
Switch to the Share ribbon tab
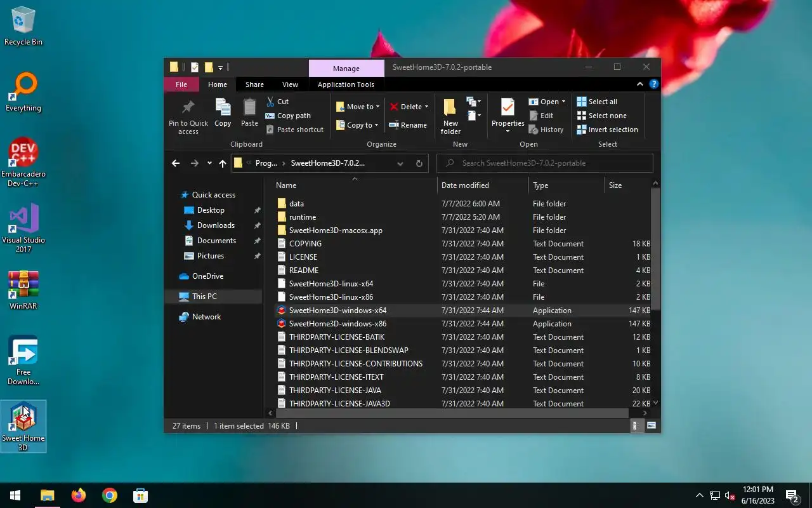tap(254, 84)
